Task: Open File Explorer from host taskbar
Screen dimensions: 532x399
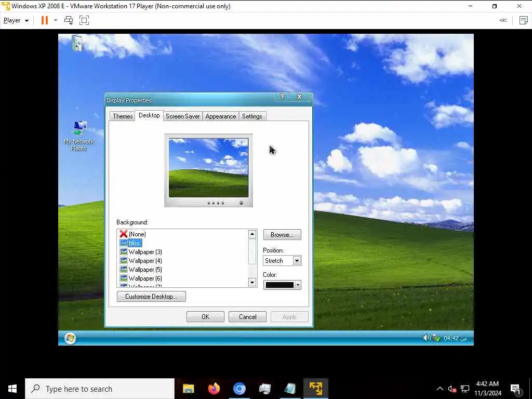Action: 188,389
